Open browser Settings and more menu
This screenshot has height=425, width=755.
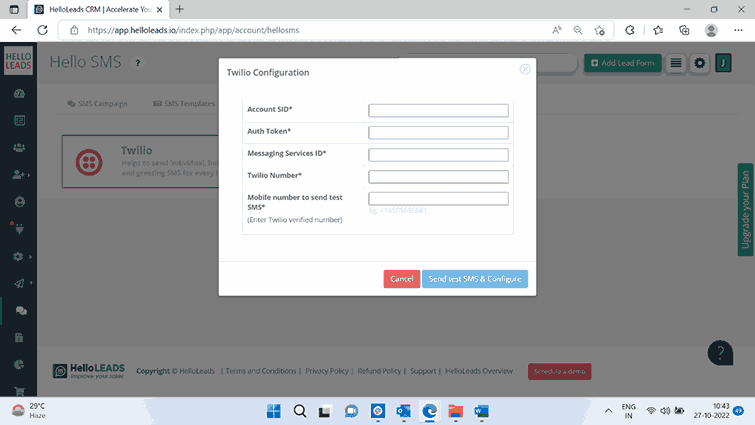tap(738, 30)
